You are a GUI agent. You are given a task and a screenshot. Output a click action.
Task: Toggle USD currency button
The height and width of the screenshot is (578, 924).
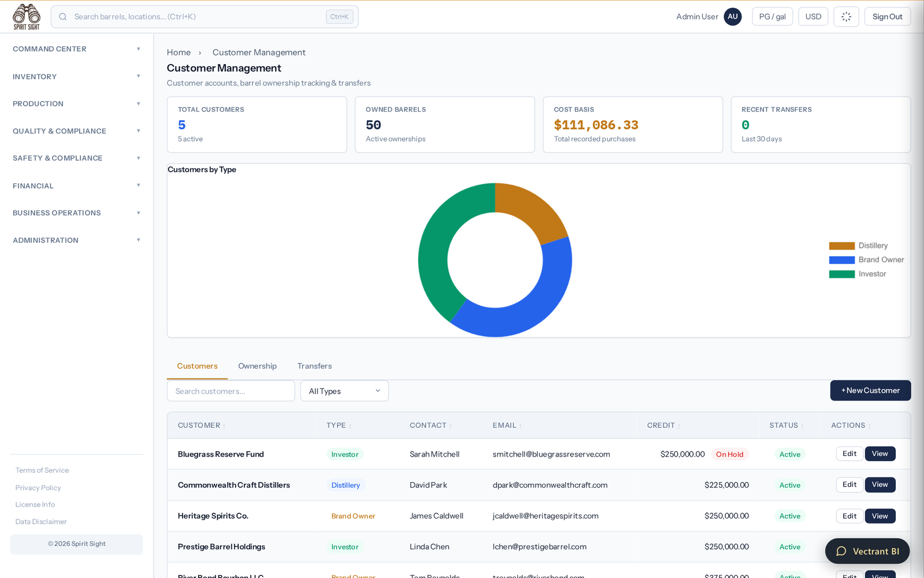[x=813, y=17]
